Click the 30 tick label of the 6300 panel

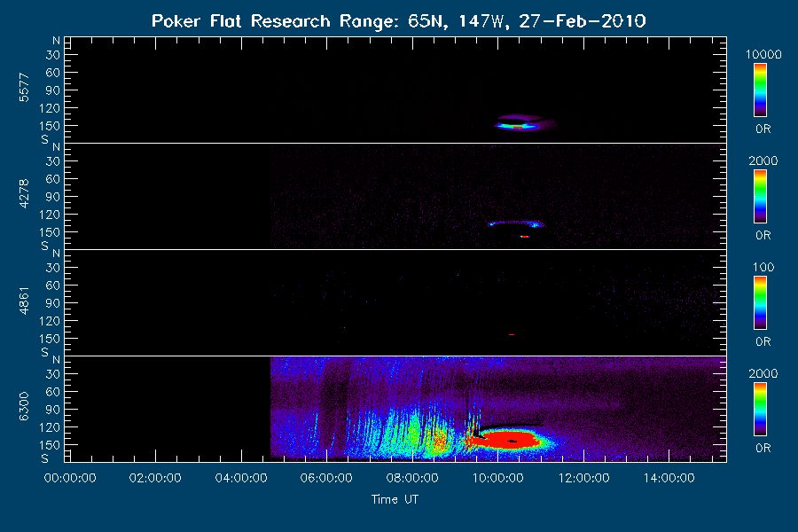[52, 374]
